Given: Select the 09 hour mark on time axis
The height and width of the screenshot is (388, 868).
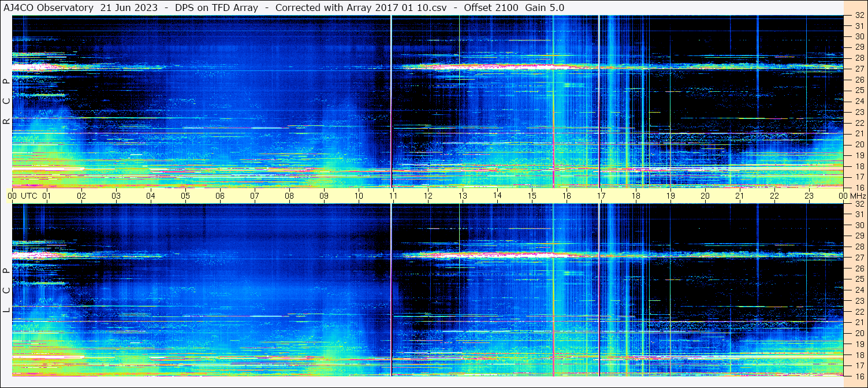Looking at the screenshot, I should tap(324, 196).
